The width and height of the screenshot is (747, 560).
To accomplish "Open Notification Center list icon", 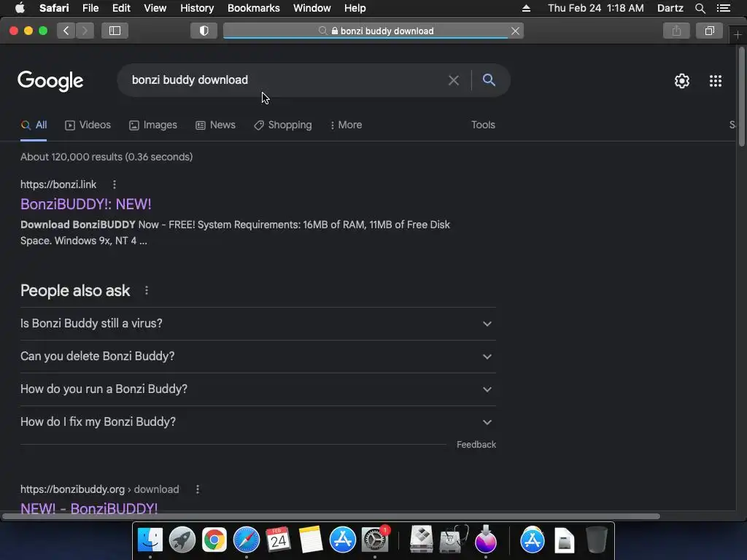I will (724, 8).
